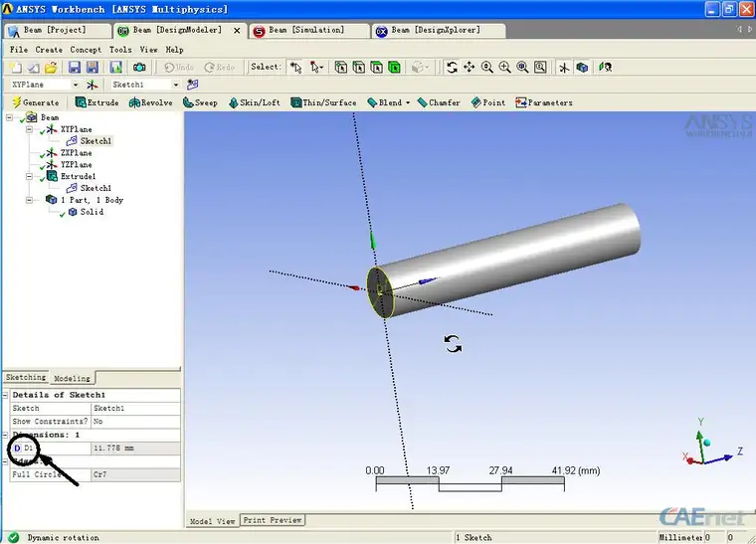Switch to Beam [Simulation] tab
The image size is (756, 544).
point(308,31)
